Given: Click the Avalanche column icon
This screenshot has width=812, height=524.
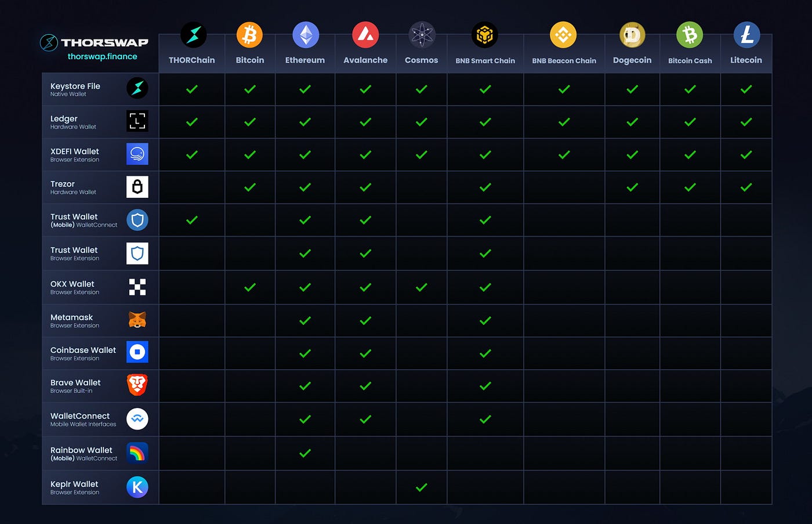Looking at the screenshot, I should click(365, 35).
